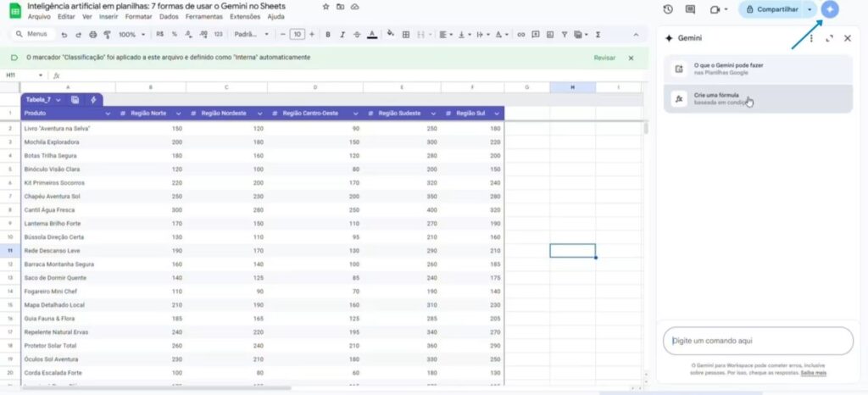Create a filter from toolbar
The image size is (868, 395).
pos(564,34)
